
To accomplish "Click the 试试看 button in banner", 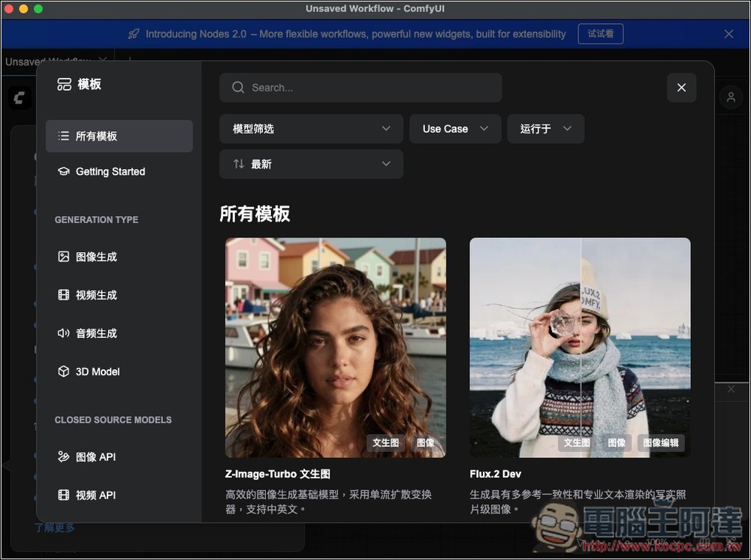I will (600, 33).
